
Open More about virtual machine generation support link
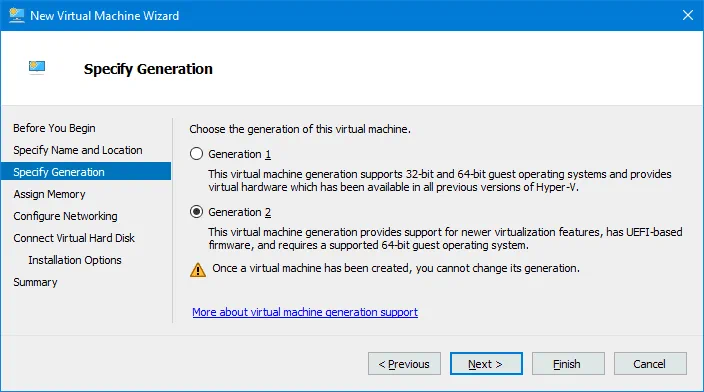pyautogui.click(x=305, y=312)
